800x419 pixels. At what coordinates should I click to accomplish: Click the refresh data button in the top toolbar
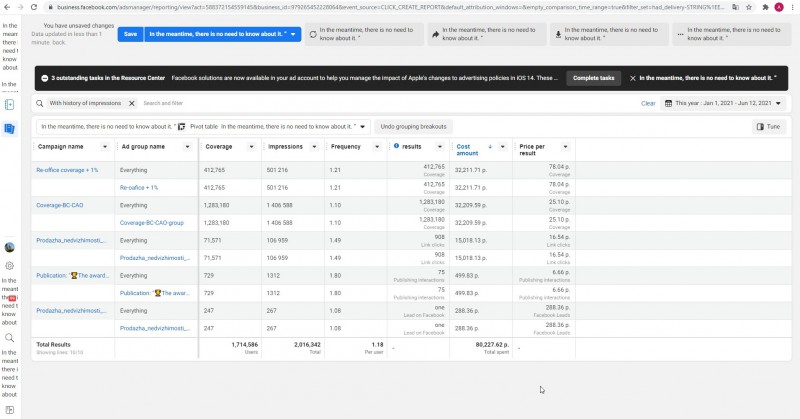pyautogui.click(x=364, y=34)
